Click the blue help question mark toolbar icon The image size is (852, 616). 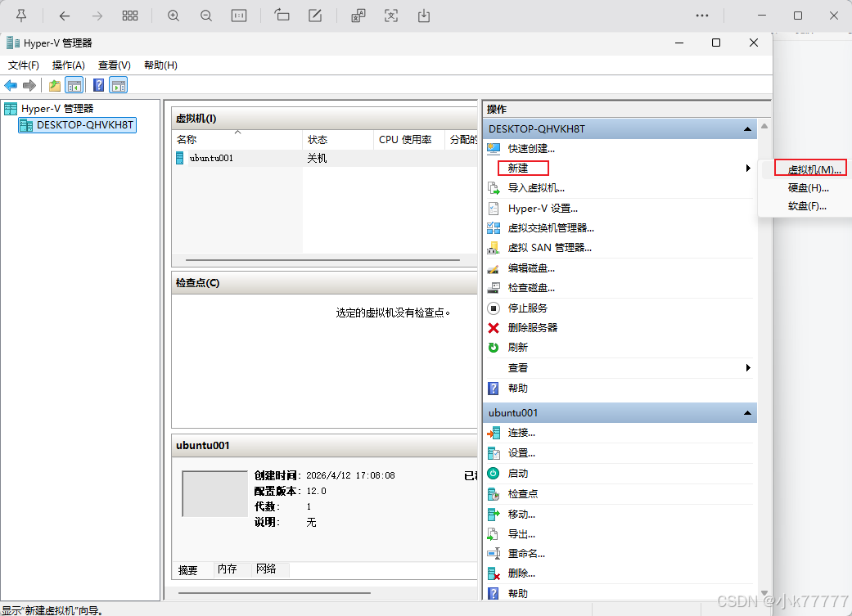[x=98, y=85]
